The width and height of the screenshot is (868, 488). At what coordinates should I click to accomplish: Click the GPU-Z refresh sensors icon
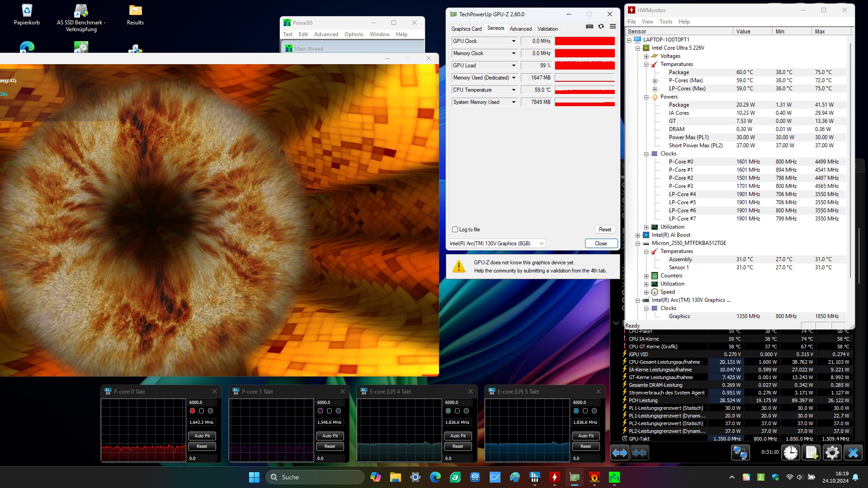coord(601,27)
